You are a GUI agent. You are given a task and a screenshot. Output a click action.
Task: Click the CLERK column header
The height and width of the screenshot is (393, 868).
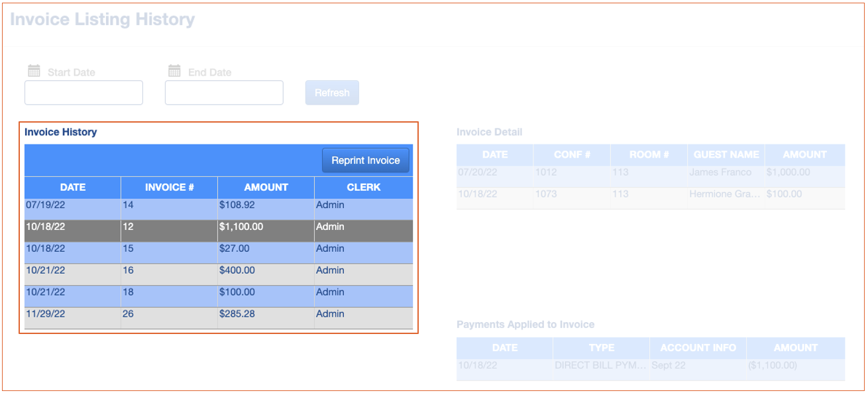(x=363, y=187)
